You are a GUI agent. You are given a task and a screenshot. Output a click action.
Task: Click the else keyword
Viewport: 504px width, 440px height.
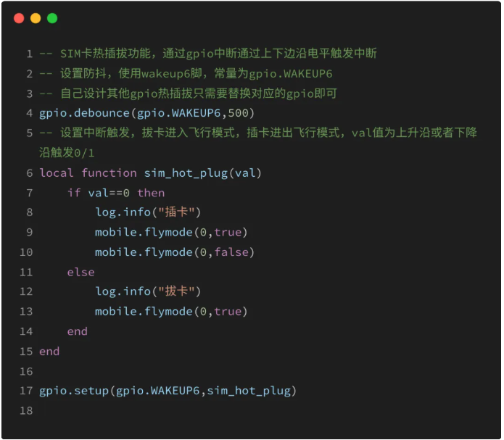click(80, 272)
